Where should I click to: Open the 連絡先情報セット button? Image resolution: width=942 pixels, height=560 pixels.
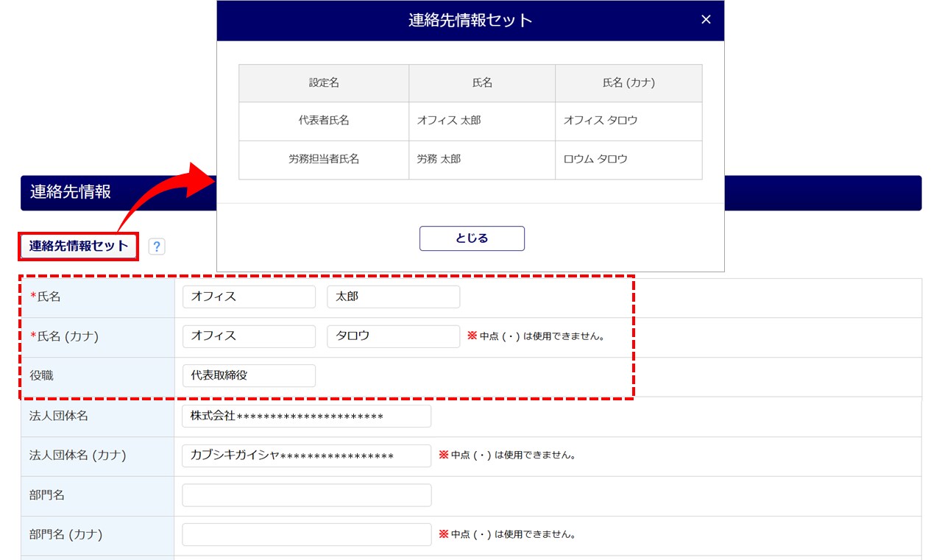click(79, 247)
